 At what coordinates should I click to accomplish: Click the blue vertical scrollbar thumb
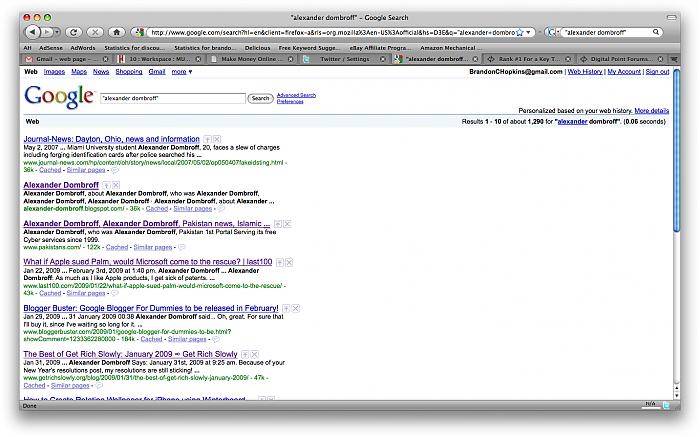pyautogui.click(x=676, y=150)
